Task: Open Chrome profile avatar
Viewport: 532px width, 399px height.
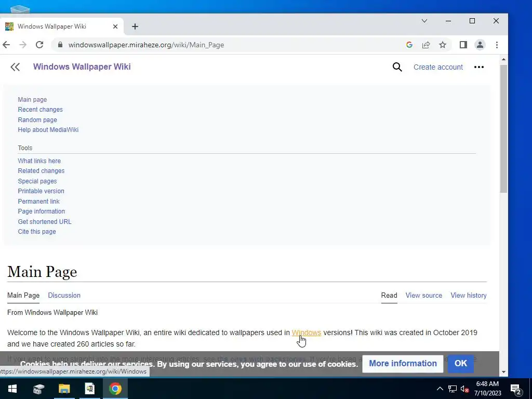Action: 480,45
